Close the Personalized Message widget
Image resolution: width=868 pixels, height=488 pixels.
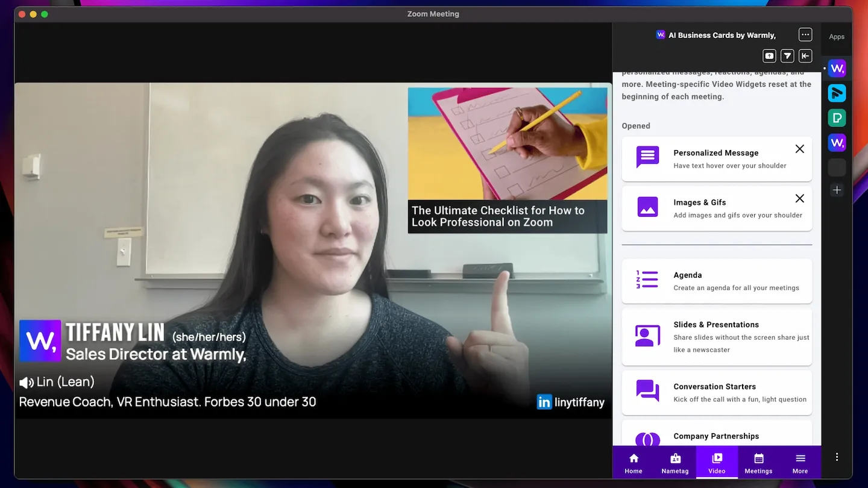[800, 149]
